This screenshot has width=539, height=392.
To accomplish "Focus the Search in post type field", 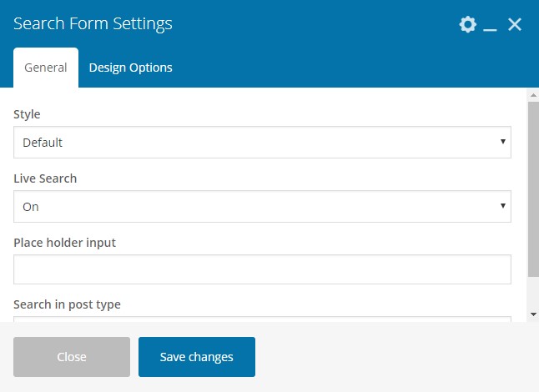I will tap(262, 318).
